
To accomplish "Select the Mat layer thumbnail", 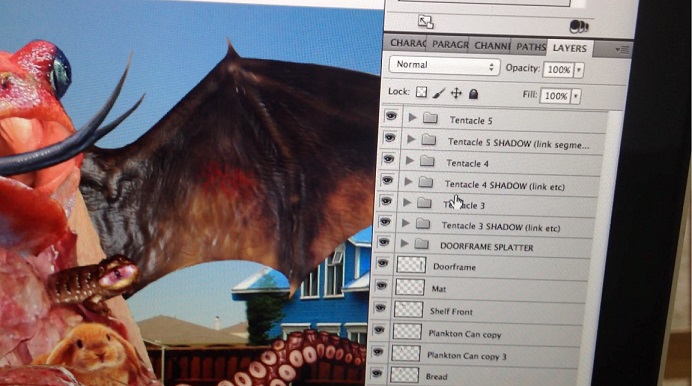I will click(410, 287).
